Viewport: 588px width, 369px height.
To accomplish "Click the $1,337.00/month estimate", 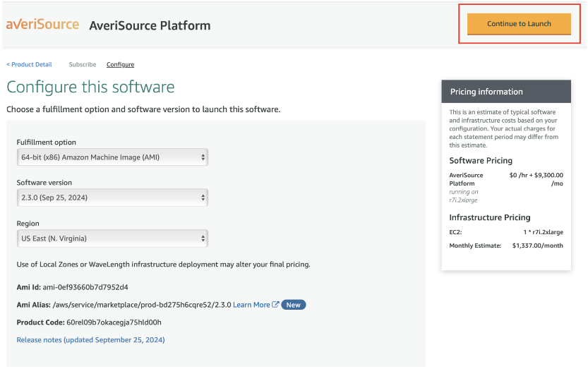I will [x=538, y=246].
